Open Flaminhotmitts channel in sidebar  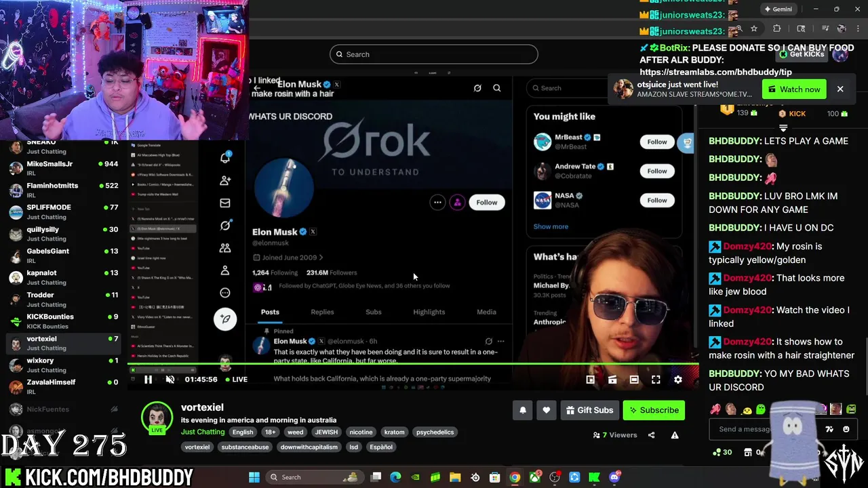[x=64, y=190]
